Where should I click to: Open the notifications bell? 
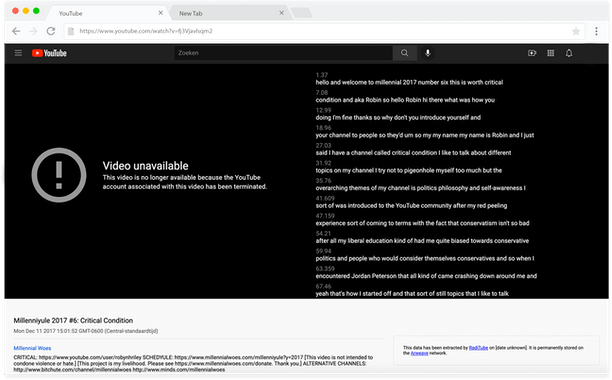coord(569,53)
